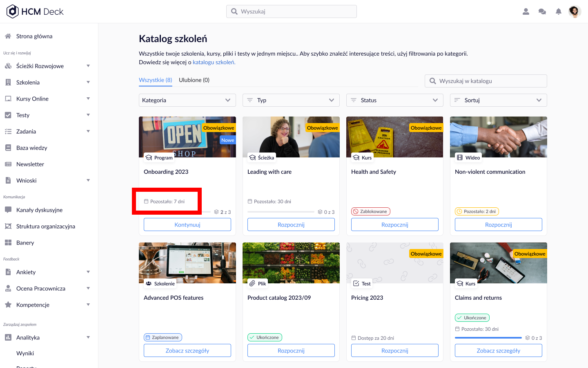Click the Wyszukaj w katalogu field
The height and width of the screenshot is (368, 588).
pyautogui.click(x=486, y=81)
